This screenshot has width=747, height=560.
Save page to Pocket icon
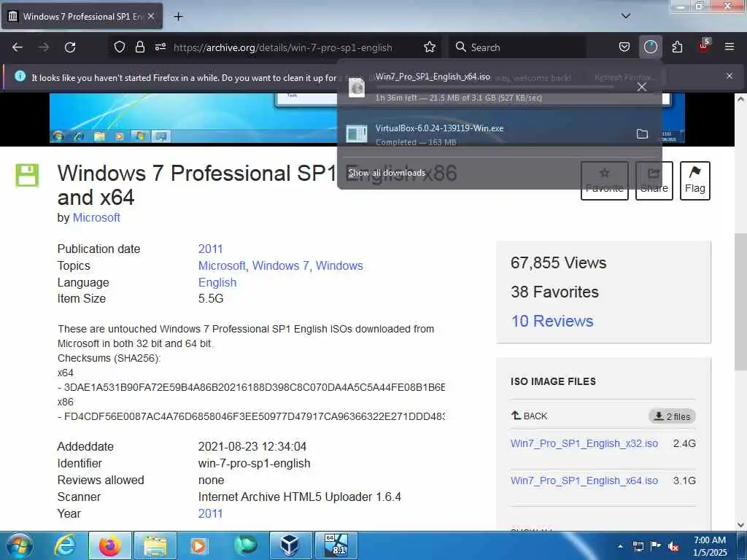[x=624, y=47]
